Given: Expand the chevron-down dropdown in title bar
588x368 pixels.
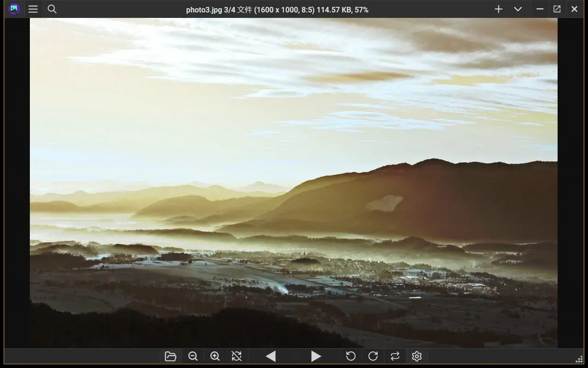Looking at the screenshot, I should 518,9.
